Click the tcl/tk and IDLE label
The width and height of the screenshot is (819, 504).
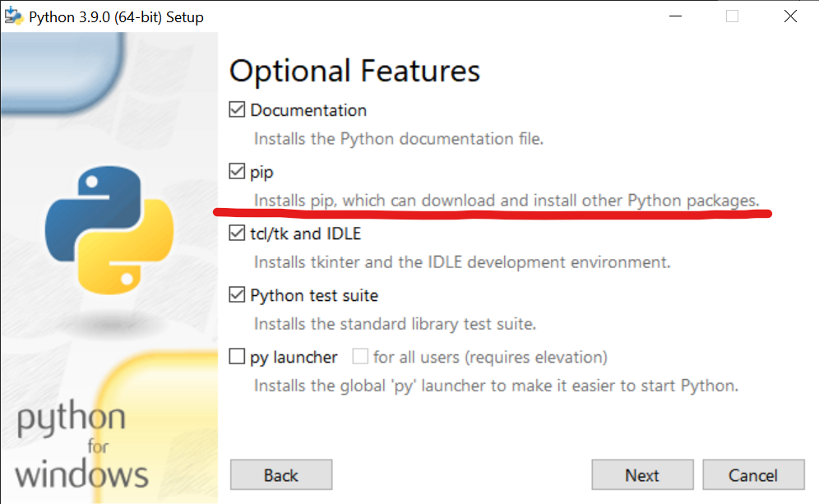click(x=306, y=234)
